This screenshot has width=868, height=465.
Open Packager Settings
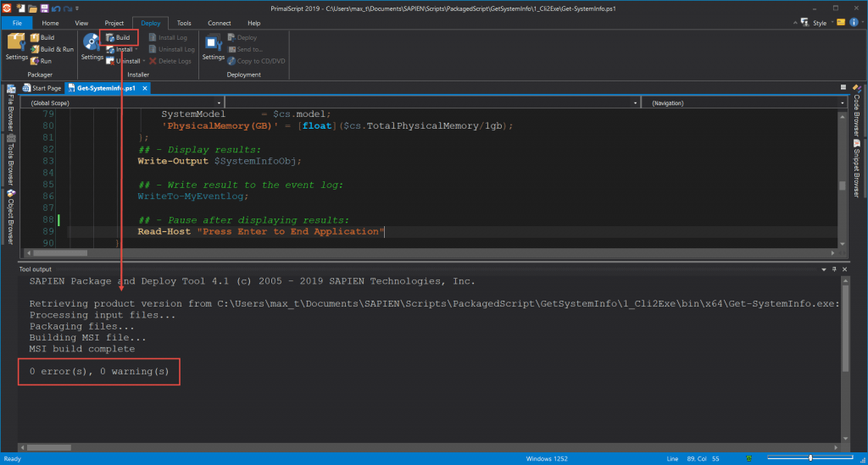tap(16, 47)
